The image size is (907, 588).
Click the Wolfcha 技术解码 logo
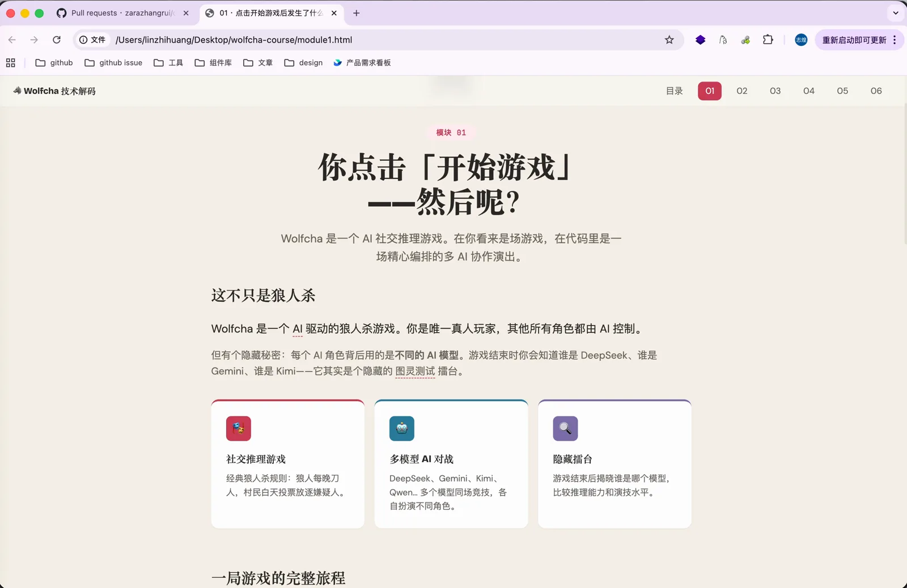54,91
